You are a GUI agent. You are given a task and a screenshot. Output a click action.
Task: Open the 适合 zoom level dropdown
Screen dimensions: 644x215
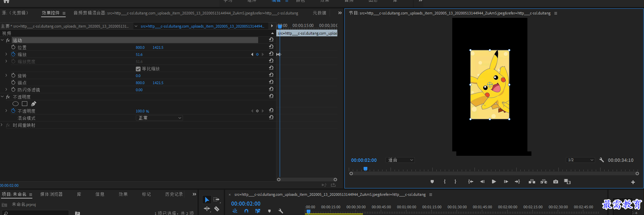[x=400, y=160]
